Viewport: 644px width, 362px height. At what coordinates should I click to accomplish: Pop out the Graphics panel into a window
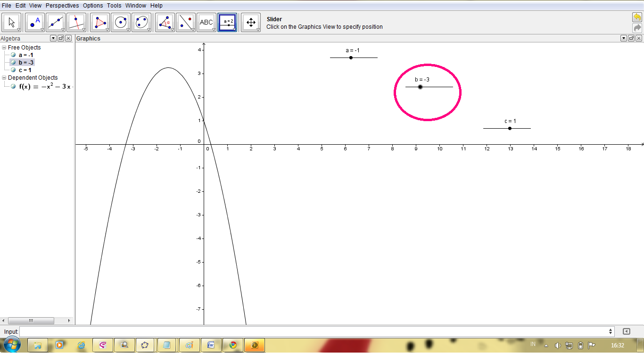[x=631, y=38]
